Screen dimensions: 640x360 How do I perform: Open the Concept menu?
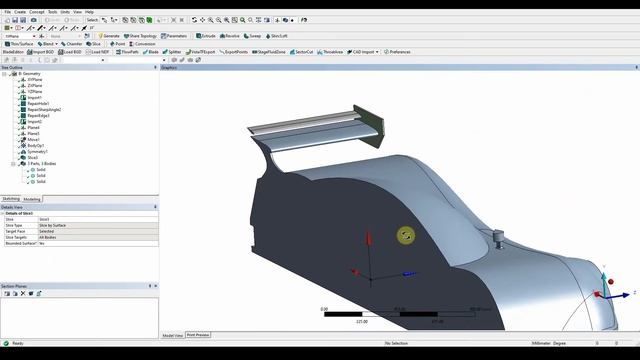pyautogui.click(x=37, y=12)
